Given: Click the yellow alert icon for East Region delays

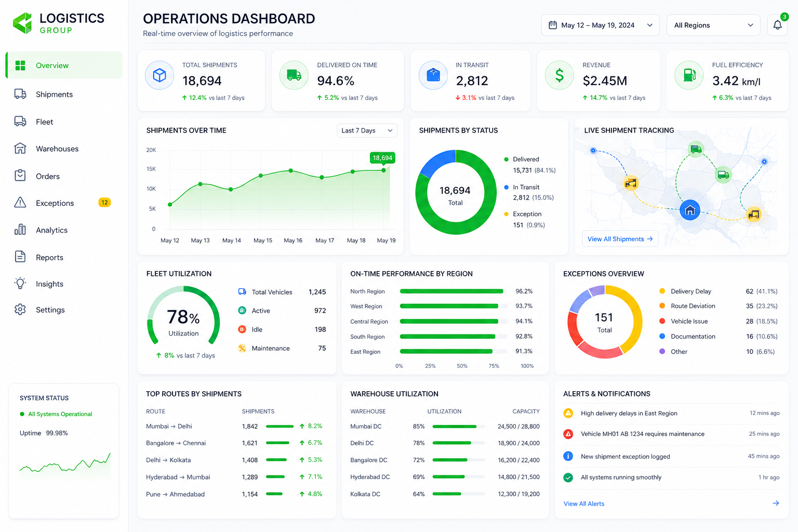Looking at the screenshot, I should pos(568,413).
